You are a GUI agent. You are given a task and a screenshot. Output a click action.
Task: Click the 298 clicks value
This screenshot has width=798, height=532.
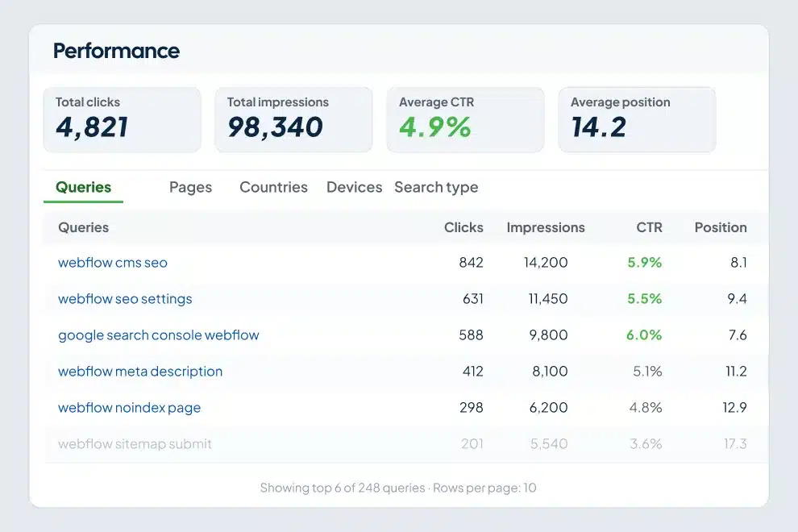472,407
